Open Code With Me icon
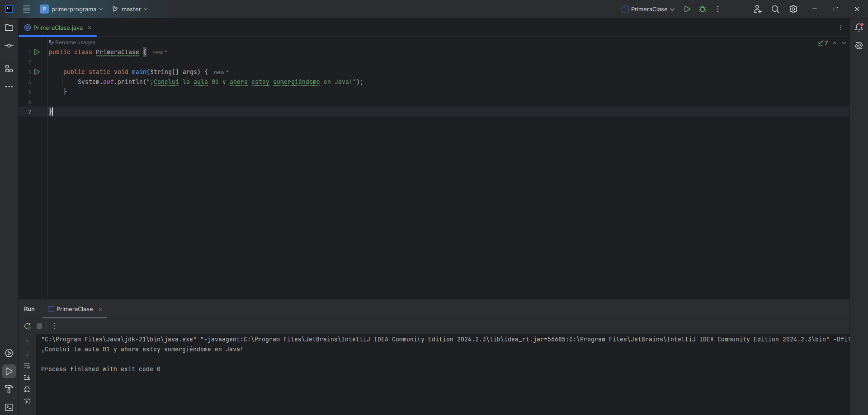868x415 pixels. pyautogui.click(x=758, y=9)
